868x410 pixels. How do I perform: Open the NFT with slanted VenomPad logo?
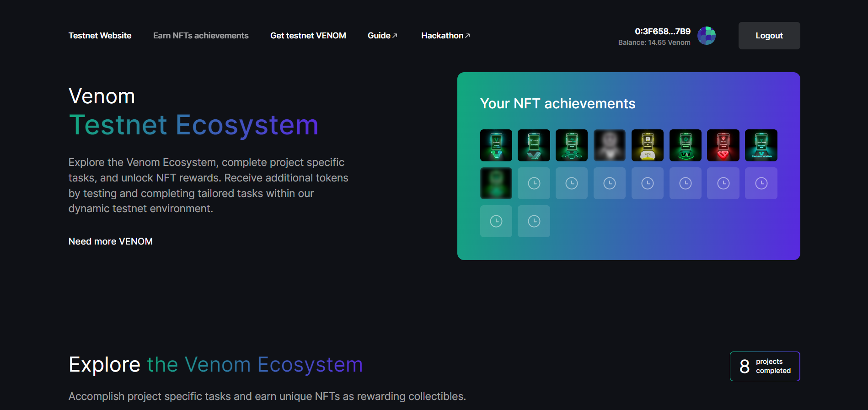[534, 145]
